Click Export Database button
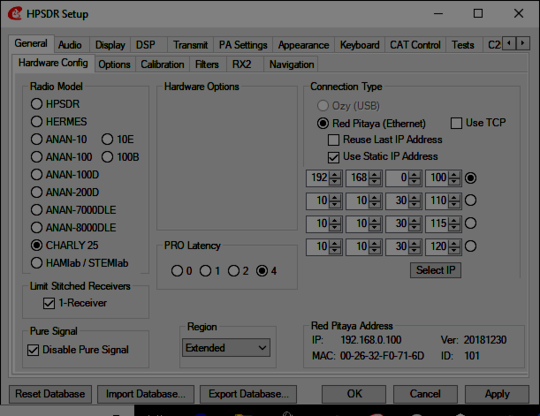Screen dimensions: 540x416 coord(248,394)
